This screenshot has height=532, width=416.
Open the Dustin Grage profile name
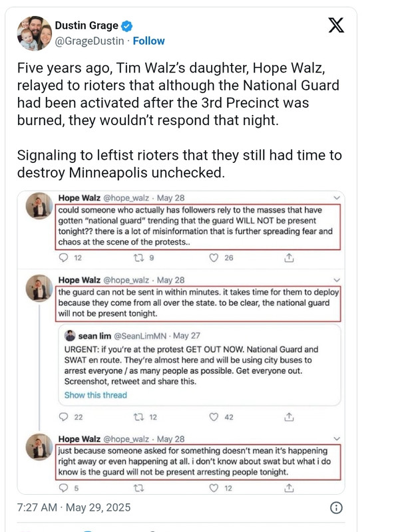point(87,25)
